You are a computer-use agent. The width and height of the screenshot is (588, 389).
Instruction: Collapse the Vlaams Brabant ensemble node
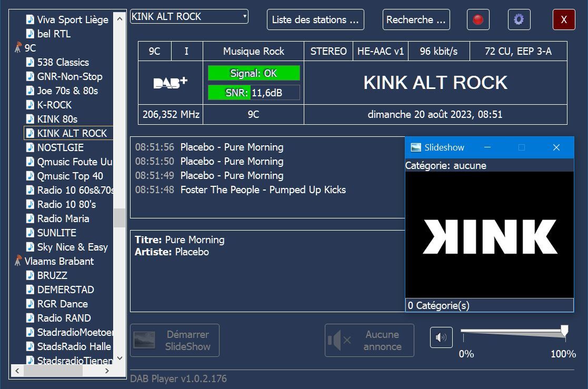pyautogui.click(x=18, y=261)
